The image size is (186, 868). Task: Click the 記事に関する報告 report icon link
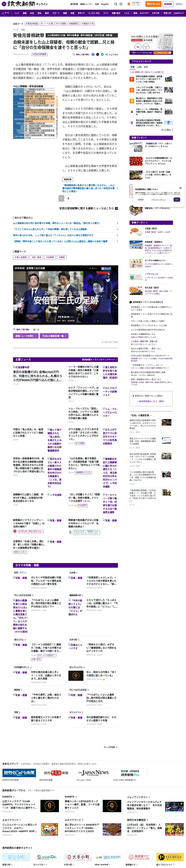click(110, 342)
